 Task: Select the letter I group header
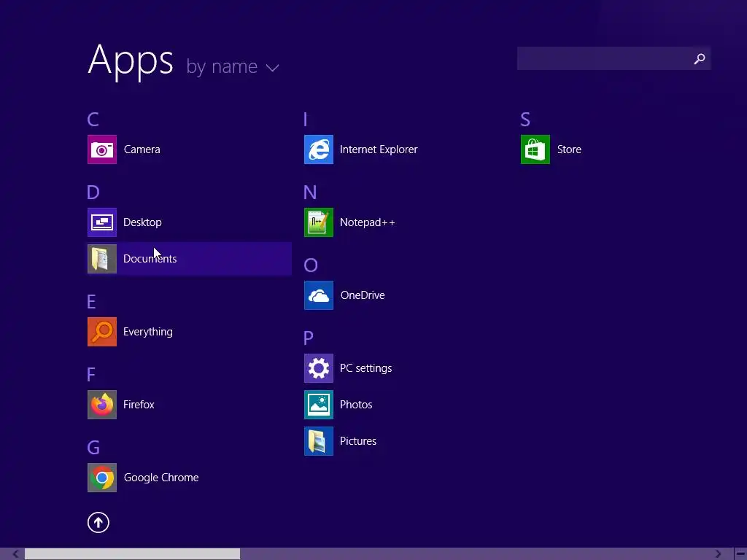click(x=306, y=119)
